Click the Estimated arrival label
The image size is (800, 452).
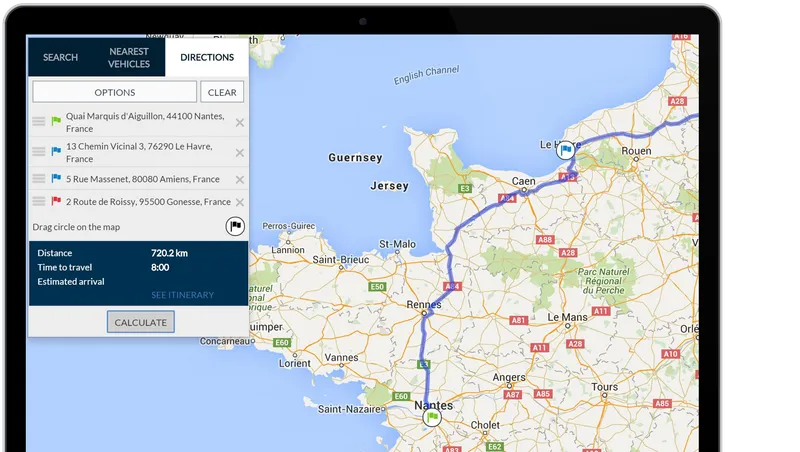pyautogui.click(x=71, y=282)
